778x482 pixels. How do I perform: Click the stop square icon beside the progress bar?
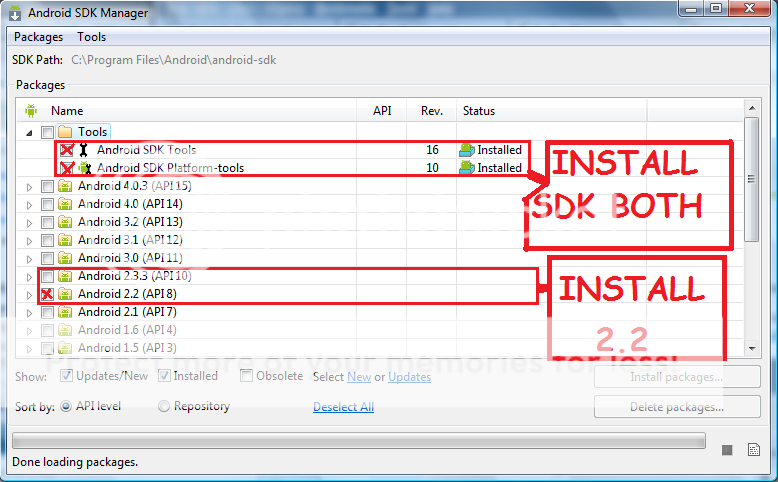[727, 450]
